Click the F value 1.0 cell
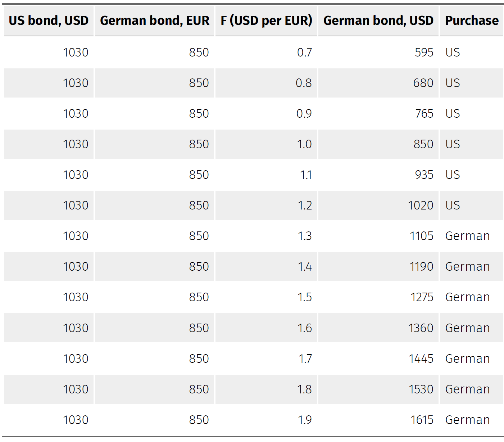This screenshot has width=504, height=442. tap(304, 144)
